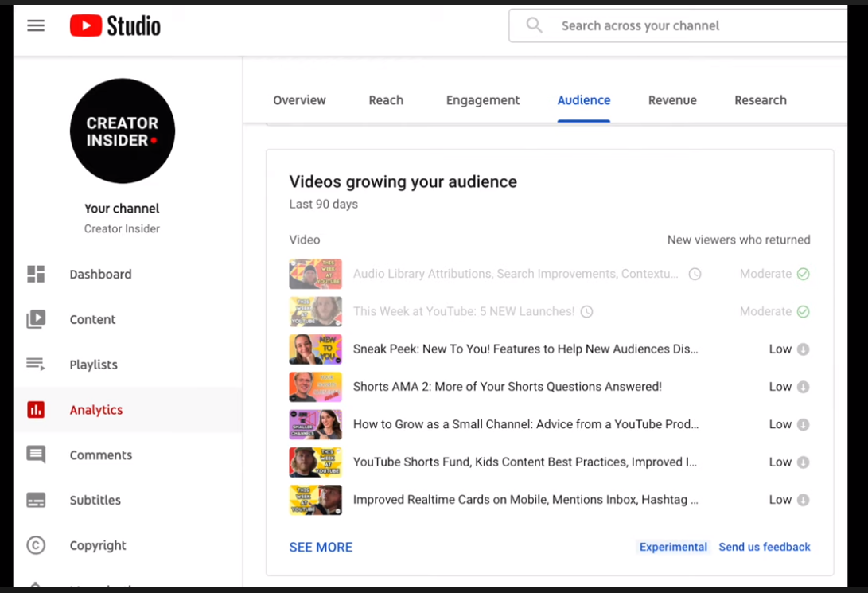This screenshot has height=593, width=868.
Task: Open the hamburger navigation menu
Action: coord(36,25)
